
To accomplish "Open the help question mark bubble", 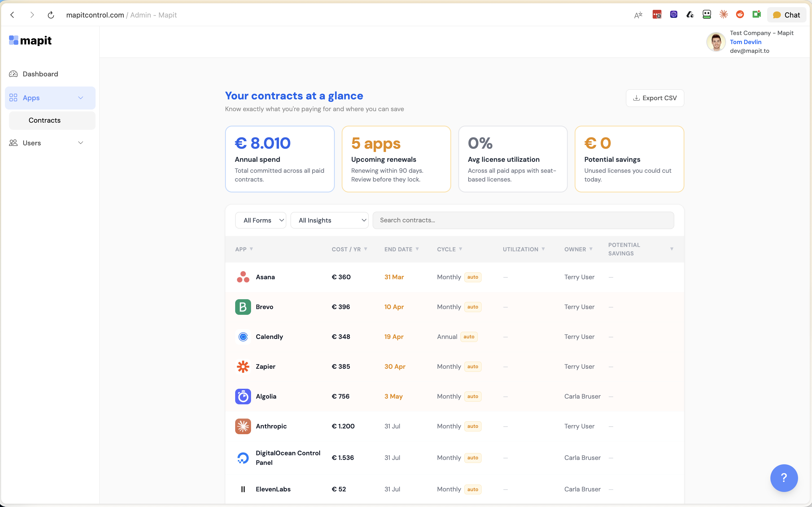I will (x=784, y=477).
